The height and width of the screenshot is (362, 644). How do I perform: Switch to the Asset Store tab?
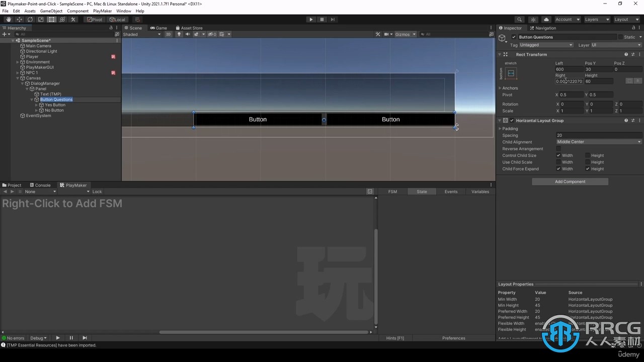(189, 28)
